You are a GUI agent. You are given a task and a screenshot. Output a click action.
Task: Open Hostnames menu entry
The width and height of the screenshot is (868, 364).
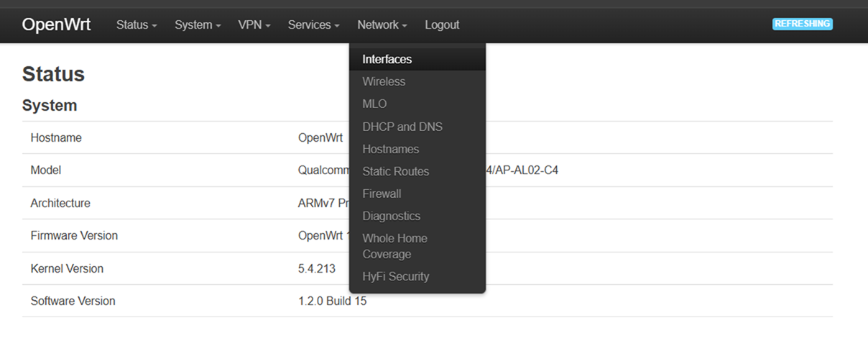click(x=417, y=149)
